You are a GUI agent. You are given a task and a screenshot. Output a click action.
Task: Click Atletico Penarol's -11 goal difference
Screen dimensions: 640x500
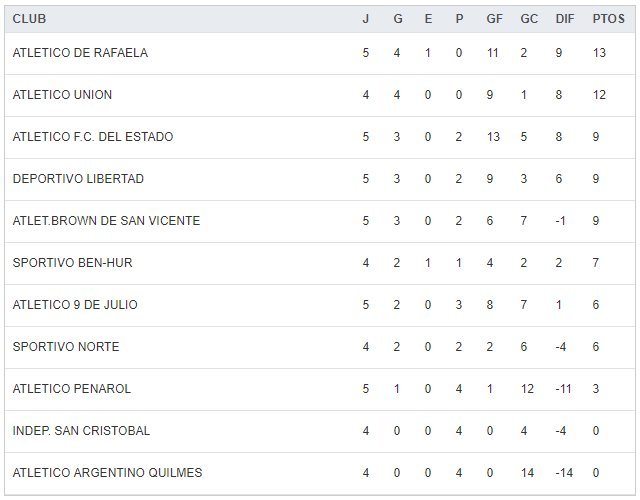click(x=563, y=389)
